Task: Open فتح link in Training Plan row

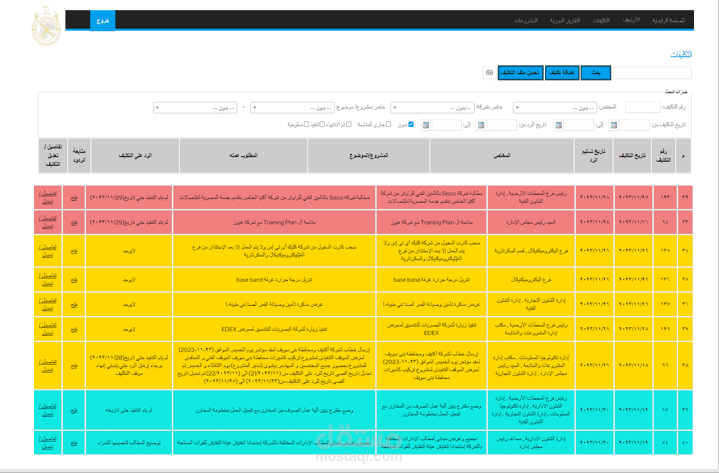Action: (74, 222)
